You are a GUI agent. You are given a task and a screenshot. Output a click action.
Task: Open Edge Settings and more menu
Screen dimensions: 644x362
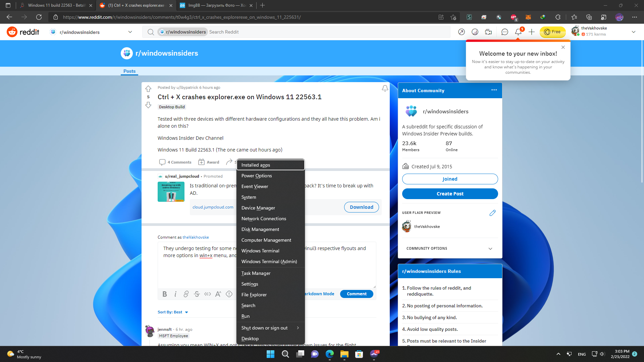pyautogui.click(x=635, y=17)
